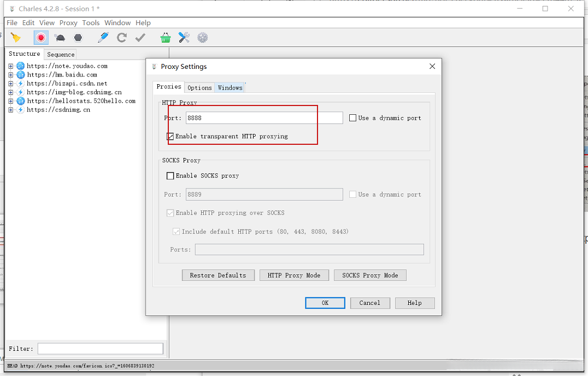This screenshot has height=376, width=588.
Task: Expand the bizapi.csdn.net tree node
Action: 10,84
